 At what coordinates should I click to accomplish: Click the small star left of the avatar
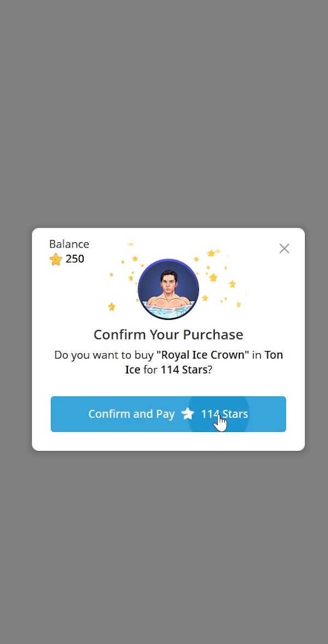click(x=112, y=307)
